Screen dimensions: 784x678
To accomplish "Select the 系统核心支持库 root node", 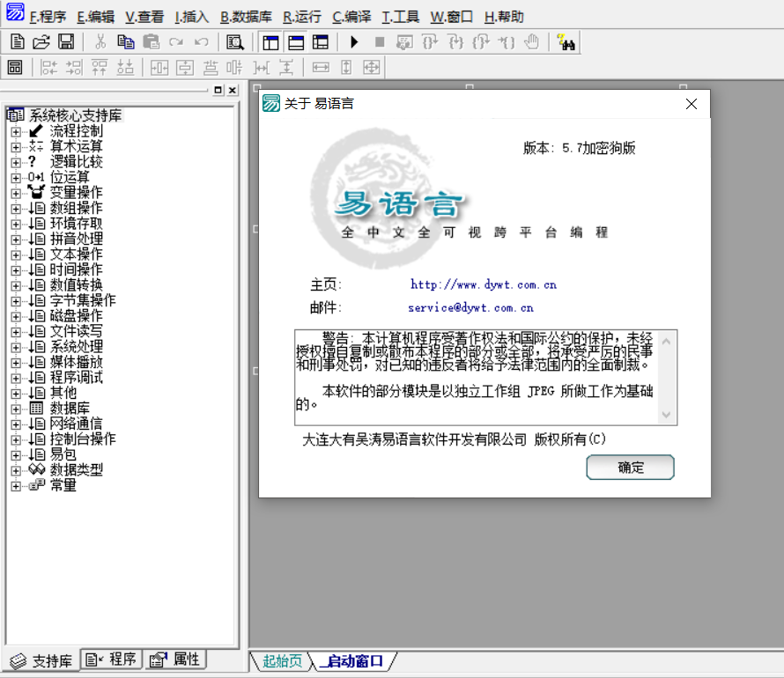I will tap(75, 115).
